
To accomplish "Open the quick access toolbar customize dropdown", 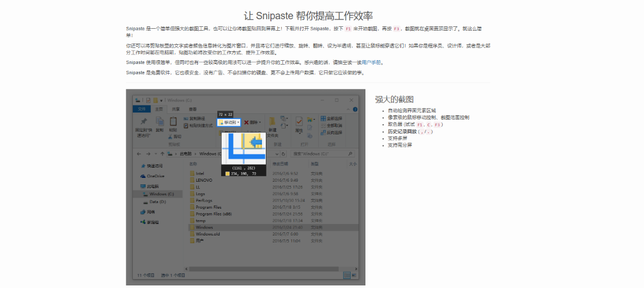I will (x=162, y=100).
